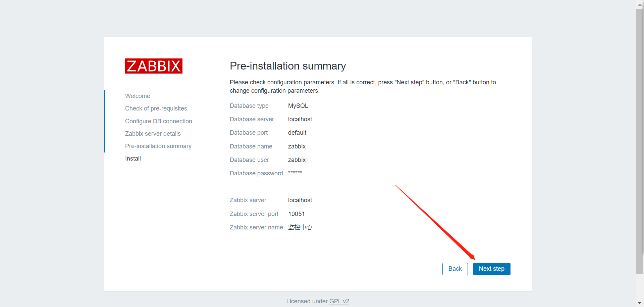Screen dimensions: 644x307
Task: Click the scrollbar up arrow
Action: click(640, 4)
